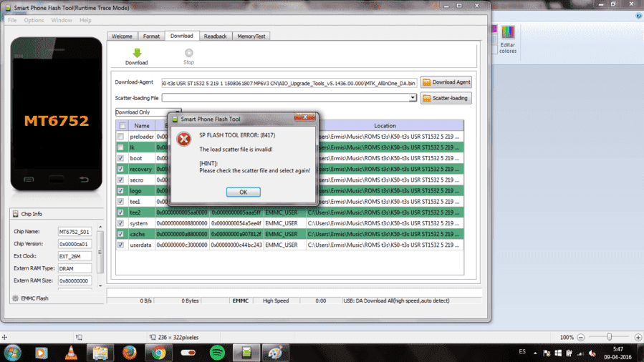Click the Editar colores icon in Paint

(508, 39)
